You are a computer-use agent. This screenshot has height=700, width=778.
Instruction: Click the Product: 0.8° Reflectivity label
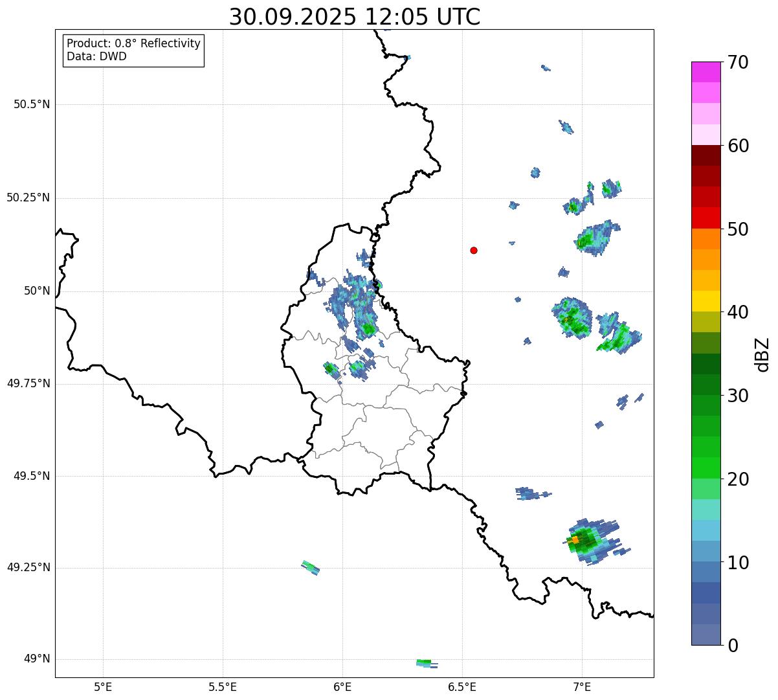tap(134, 43)
